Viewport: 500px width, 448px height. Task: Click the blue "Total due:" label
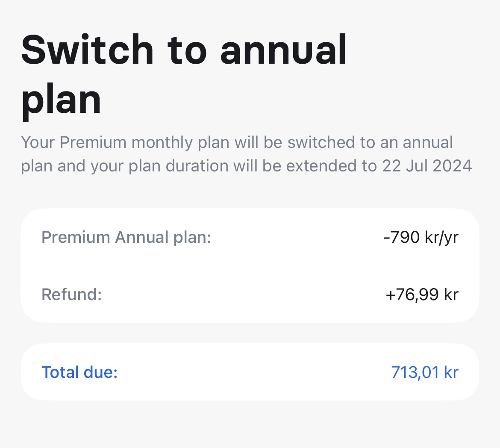click(79, 372)
